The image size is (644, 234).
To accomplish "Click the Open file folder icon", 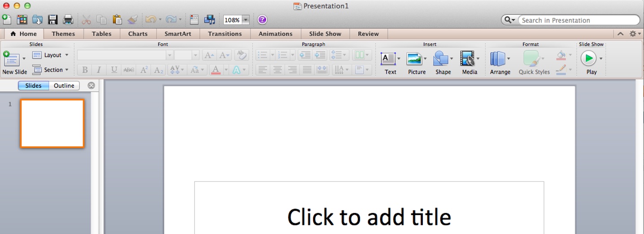I will pyautogui.click(x=37, y=20).
